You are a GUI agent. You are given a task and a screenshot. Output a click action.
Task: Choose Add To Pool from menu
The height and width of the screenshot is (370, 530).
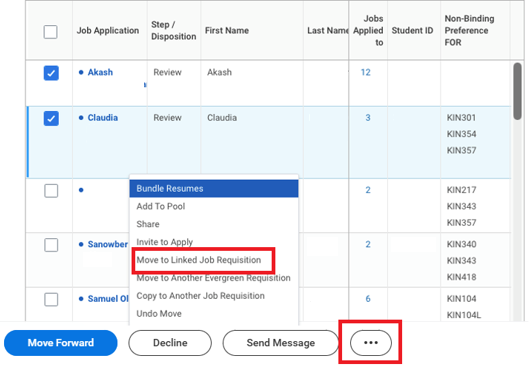pos(214,206)
